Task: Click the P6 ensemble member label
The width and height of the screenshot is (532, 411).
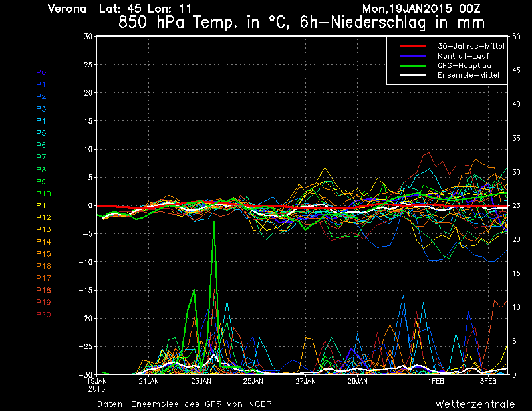Action: 41,145
